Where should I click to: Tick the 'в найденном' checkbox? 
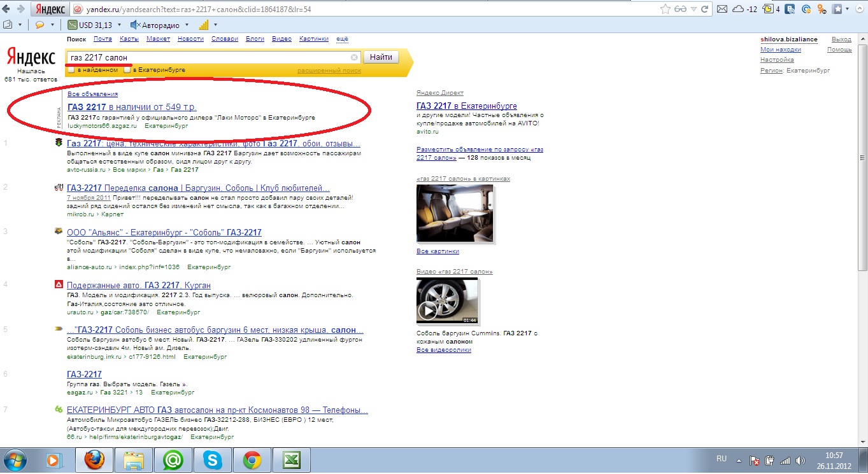click(x=72, y=69)
